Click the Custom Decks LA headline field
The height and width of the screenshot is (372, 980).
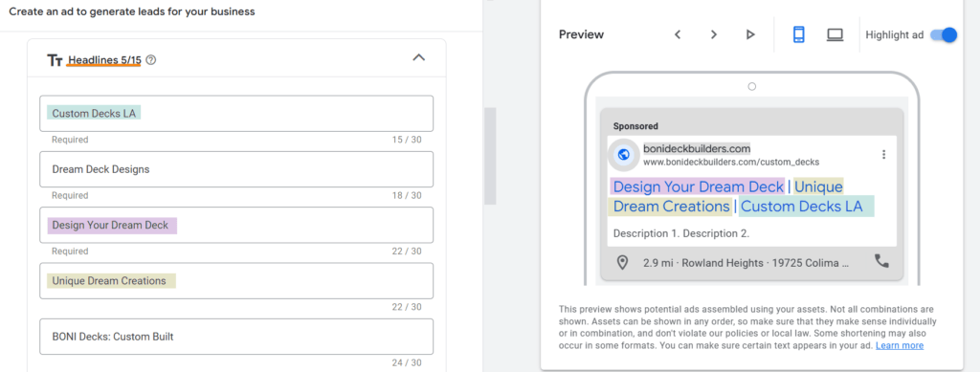tap(236, 114)
